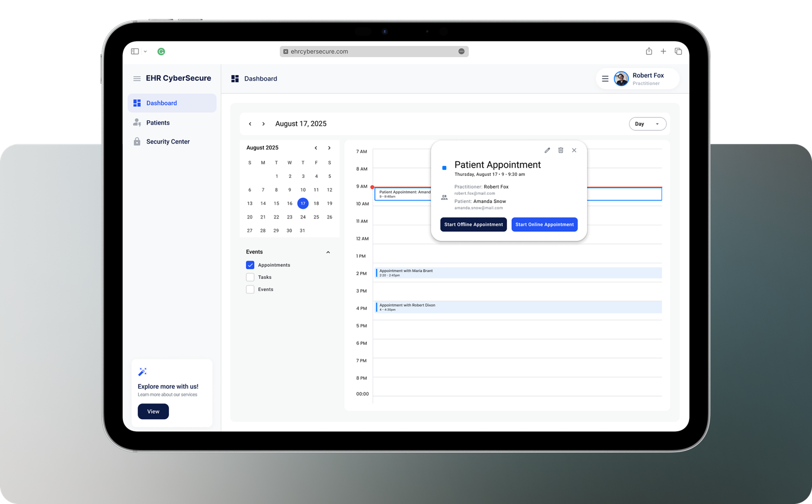Open Patients in the sidebar
Screen dimensions: 812x504
point(158,123)
